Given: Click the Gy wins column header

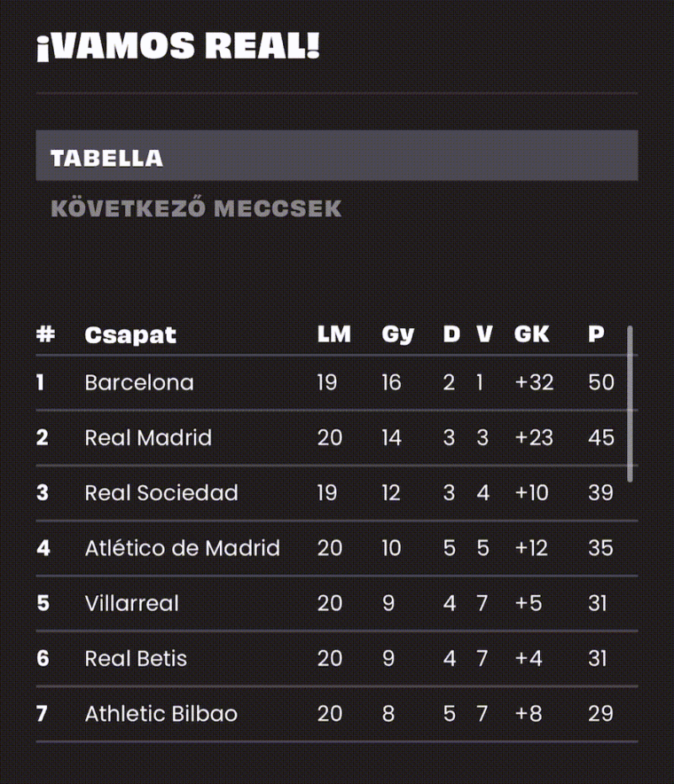Looking at the screenshot, I should point(398,335).
